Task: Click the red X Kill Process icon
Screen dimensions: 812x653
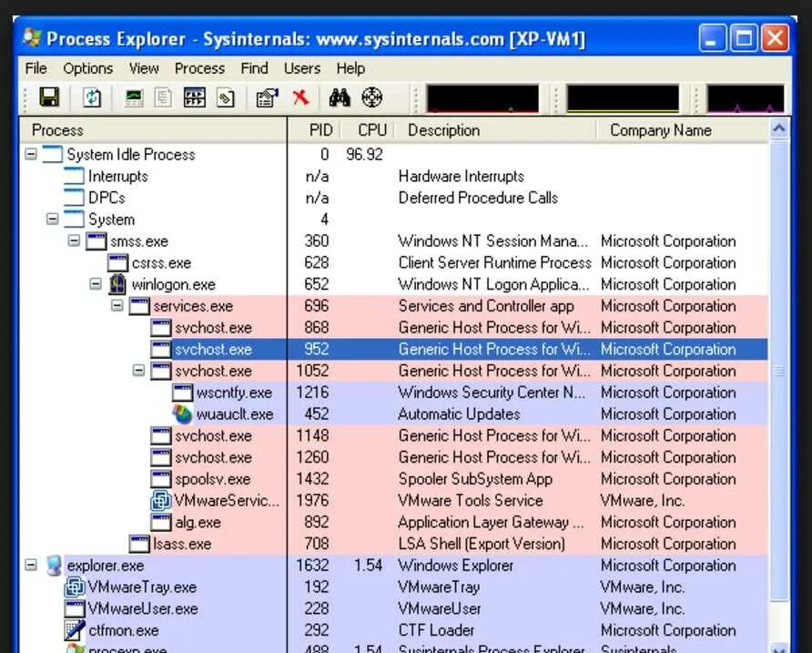Action: 300,97
